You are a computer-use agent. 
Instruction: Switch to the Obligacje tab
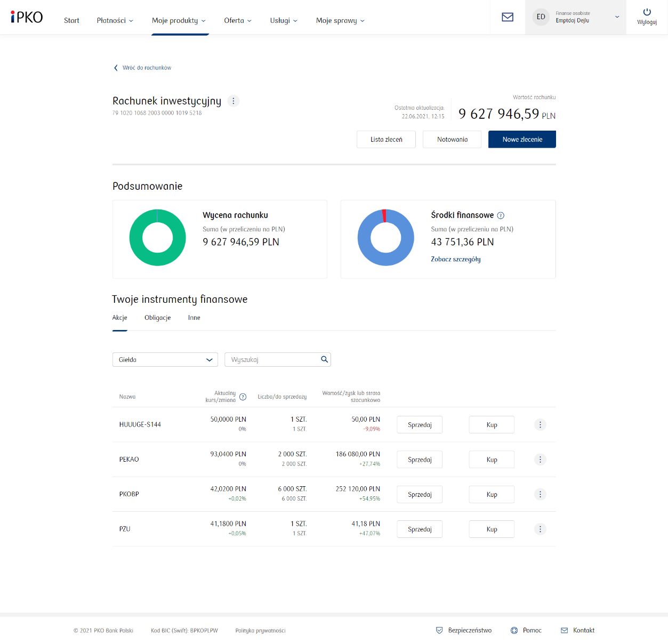[158, 318]
